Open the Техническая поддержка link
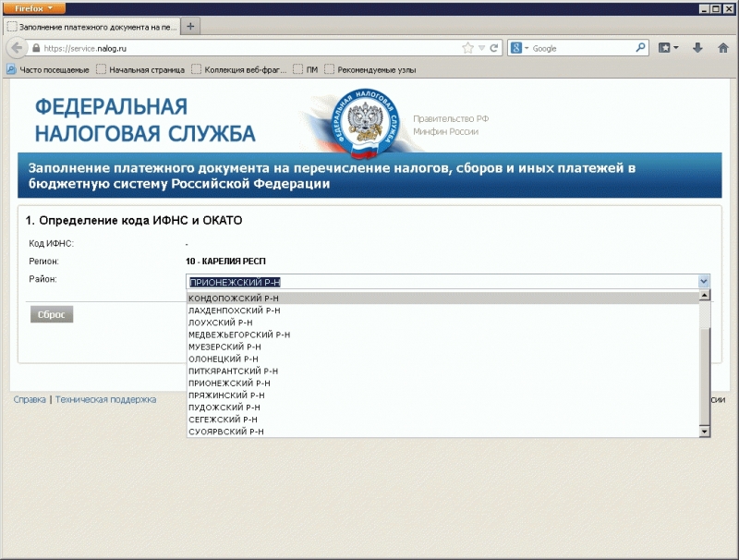 (x=105, y=400)
